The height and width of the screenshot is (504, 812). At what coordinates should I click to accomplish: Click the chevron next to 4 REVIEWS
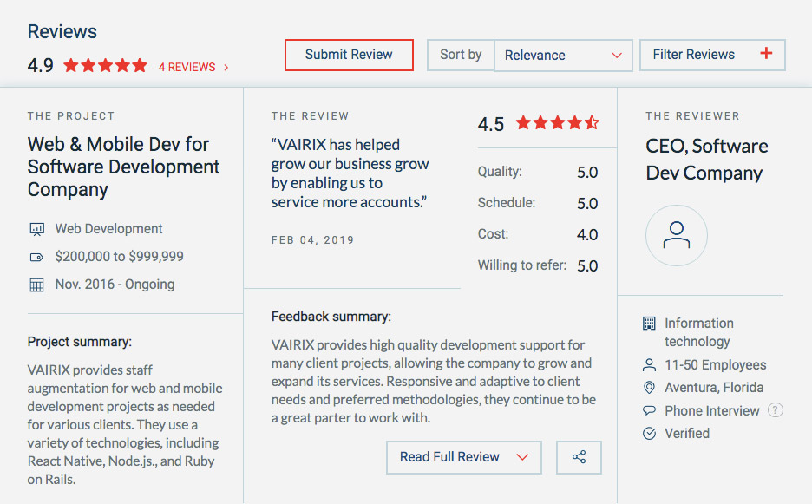(x=226, y=68)
